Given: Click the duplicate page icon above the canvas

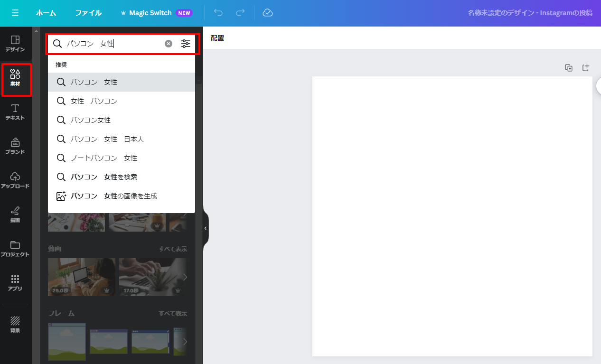Looking at the screenshot, I should click(569, 68).
